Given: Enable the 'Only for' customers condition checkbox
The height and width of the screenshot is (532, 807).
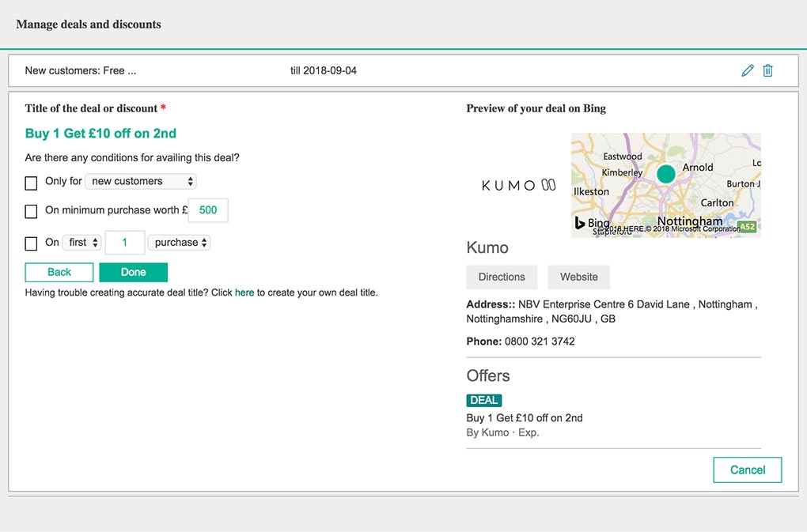Looking at the screenshot, I should point(31,183).
